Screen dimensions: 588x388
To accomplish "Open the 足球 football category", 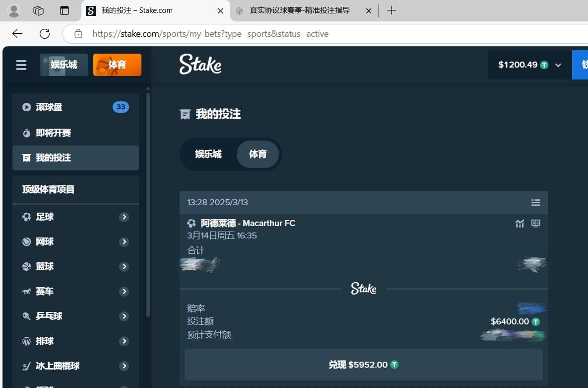I will tap(76, 217).
